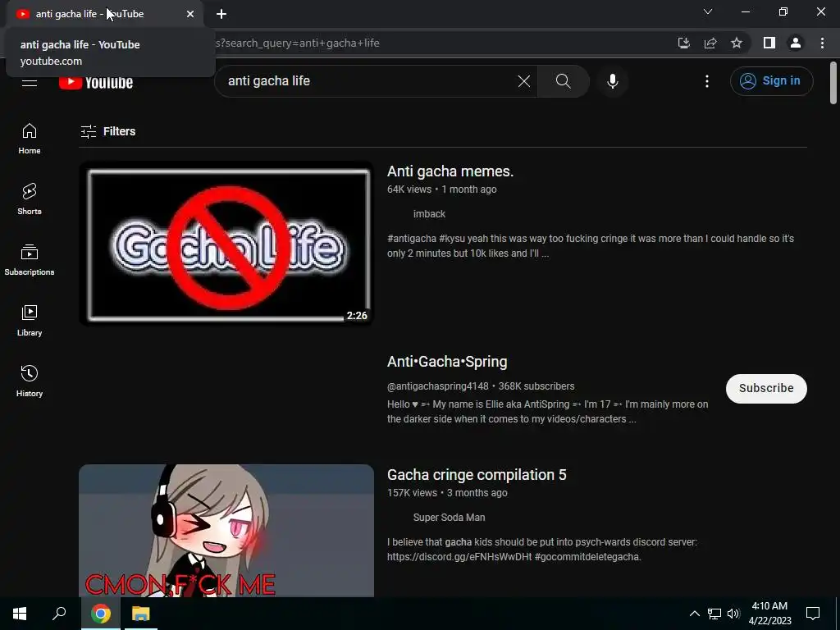Click the YouTube logo
The height and width of the screenshot is (630, 840).
96,83
